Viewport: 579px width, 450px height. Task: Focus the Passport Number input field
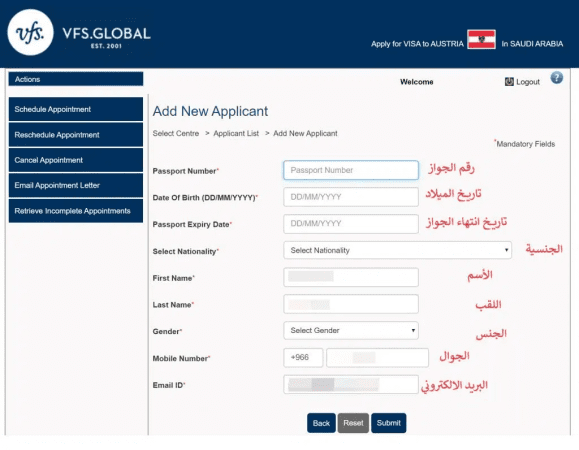point(351,170)
